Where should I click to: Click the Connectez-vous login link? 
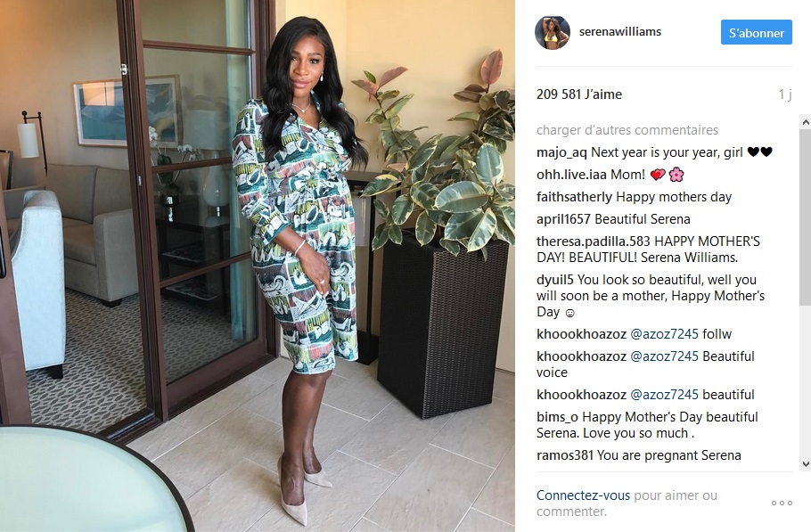pos(583,495)
